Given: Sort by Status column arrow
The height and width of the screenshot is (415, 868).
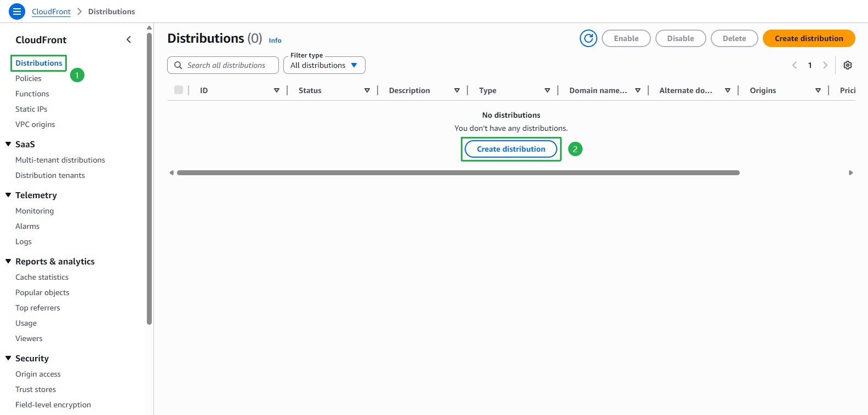Looking at the screenshot, I should [x=367, y=90].
